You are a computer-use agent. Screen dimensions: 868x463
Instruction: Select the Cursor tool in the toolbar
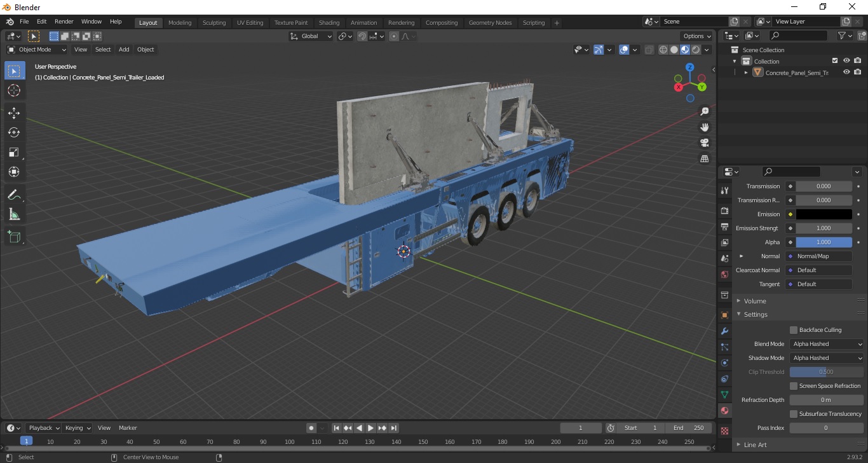(14, 90)
